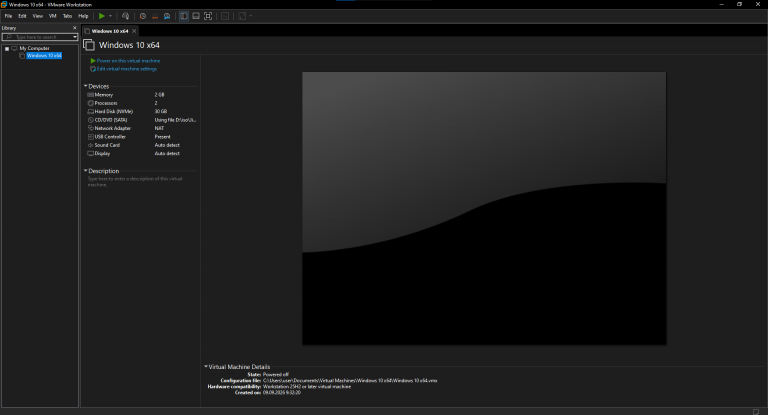Click the USB Controller device icon
The image size is (768, 415).
(x=91, y=137)
